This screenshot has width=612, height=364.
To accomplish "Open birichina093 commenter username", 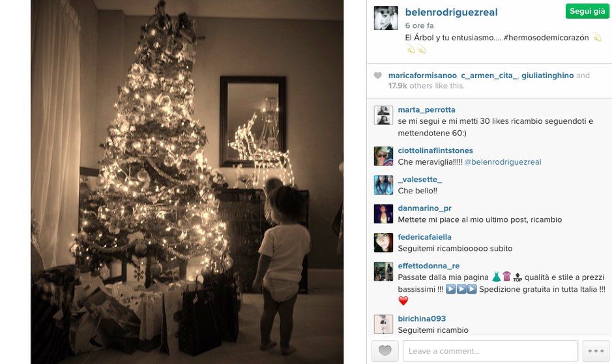I will 422,318.
